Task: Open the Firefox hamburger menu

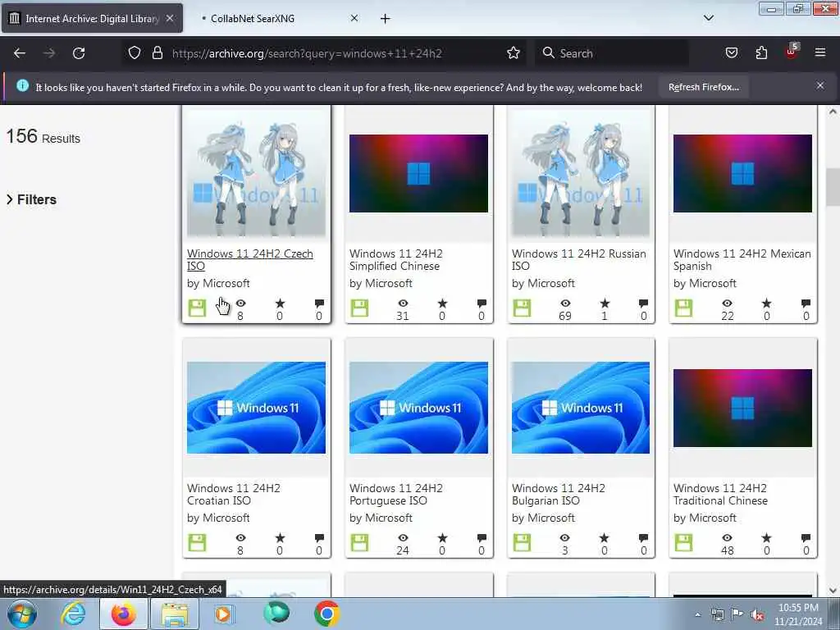Action: click(x=819, y=52)
